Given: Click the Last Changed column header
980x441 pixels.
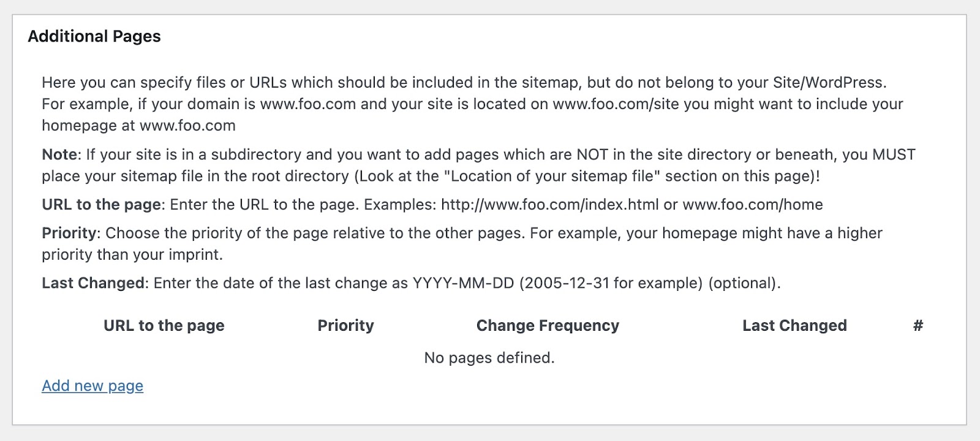Looking at the screenshot, I should (794, 325).
